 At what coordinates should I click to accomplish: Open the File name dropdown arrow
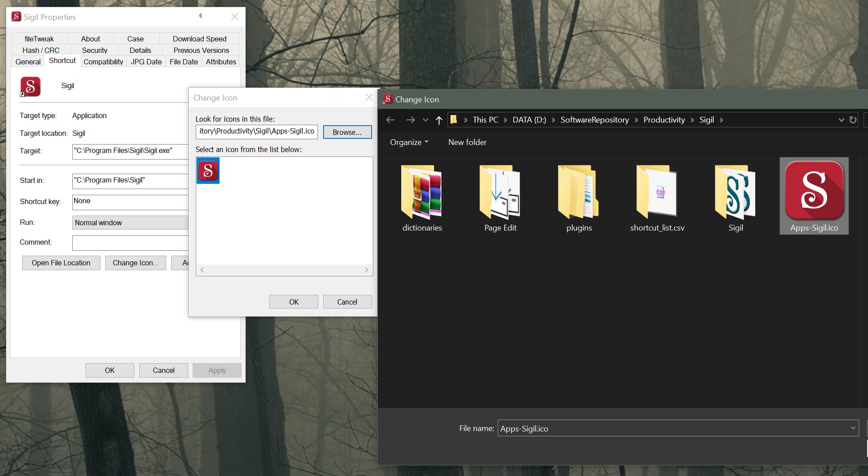click(853, 428)
